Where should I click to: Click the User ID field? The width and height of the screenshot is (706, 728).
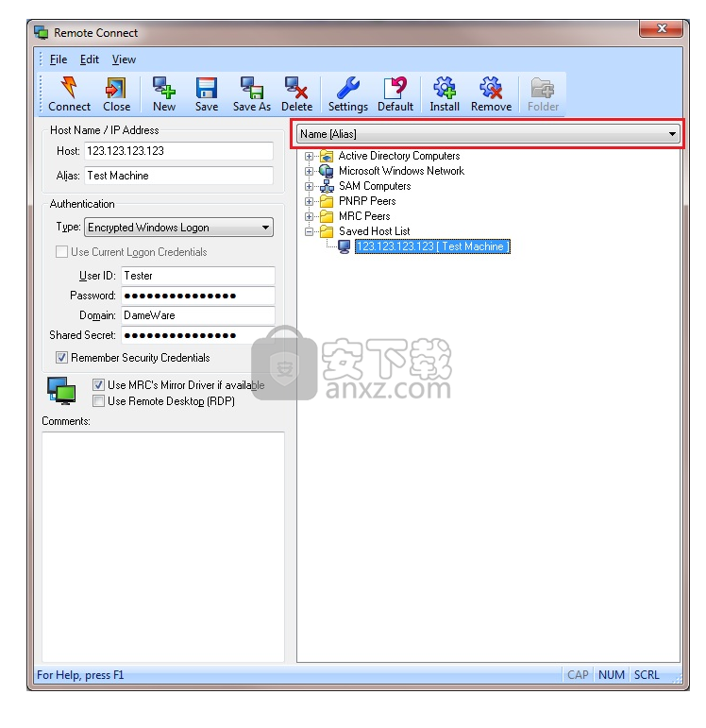point(198,276)
